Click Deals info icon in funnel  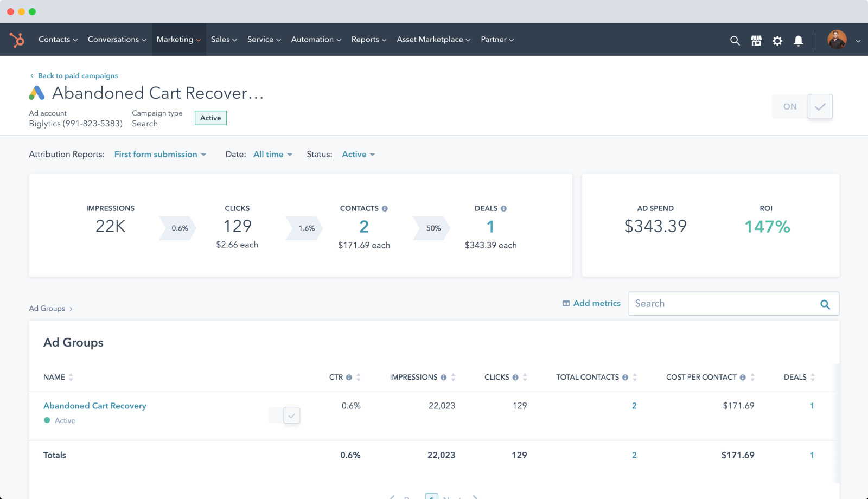coord(503,208)
